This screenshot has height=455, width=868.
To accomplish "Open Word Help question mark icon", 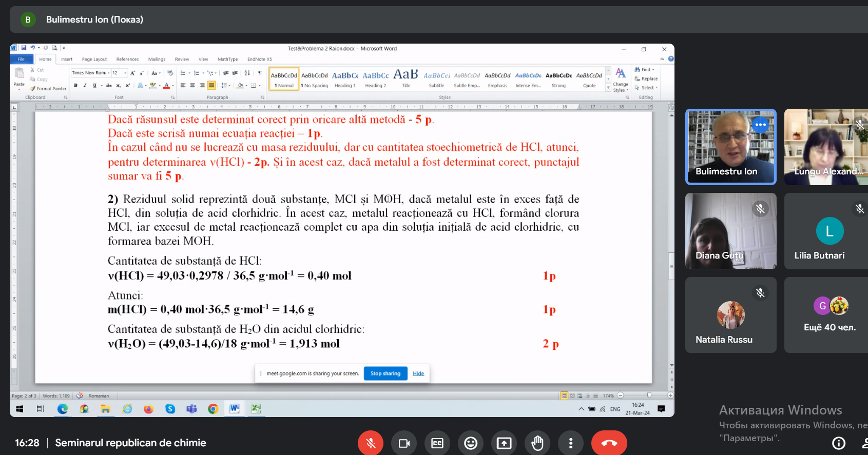I will pyautogui.click(x=671, y=59).
